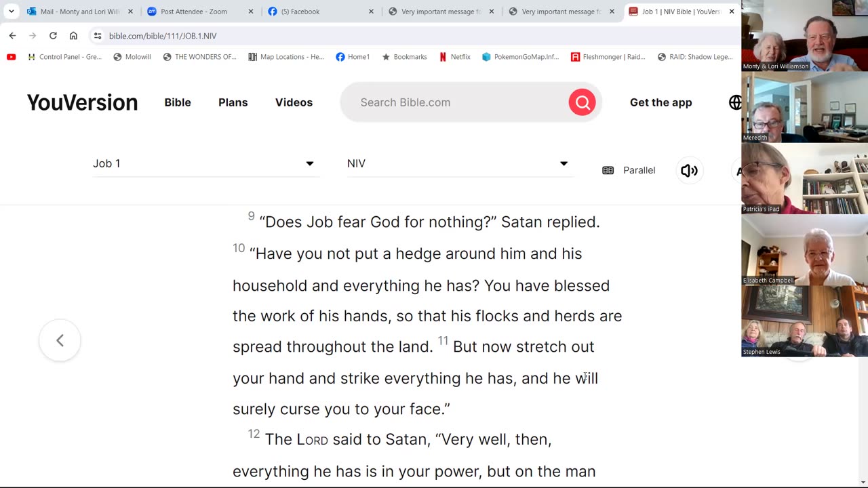868x488 pixels.
Task: Play audio Bible speaker icon
Action: coord(689,170)
